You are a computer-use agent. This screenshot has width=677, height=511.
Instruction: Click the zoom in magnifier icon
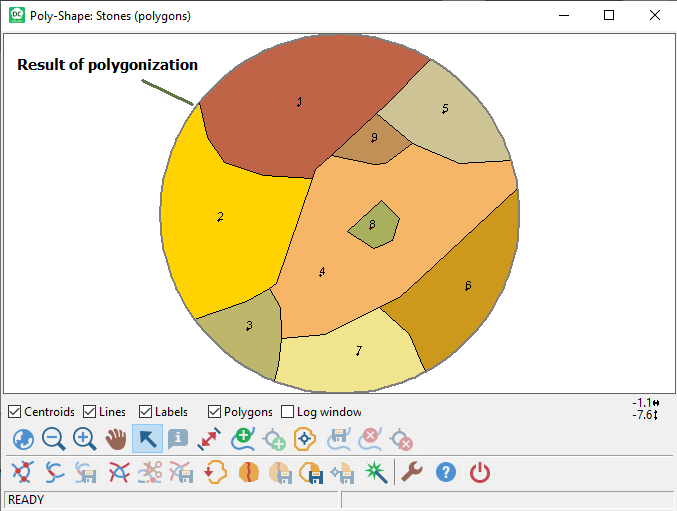click(x=85, y=439)
